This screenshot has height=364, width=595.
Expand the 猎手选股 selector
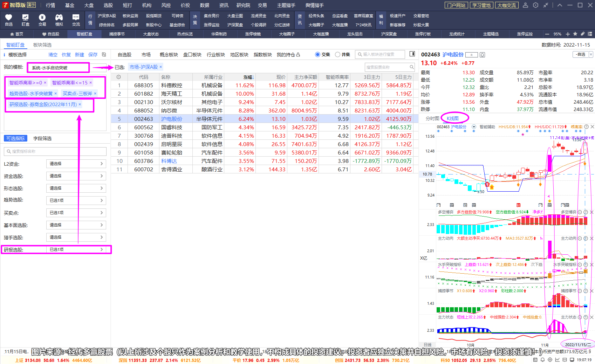pos(76,237)
